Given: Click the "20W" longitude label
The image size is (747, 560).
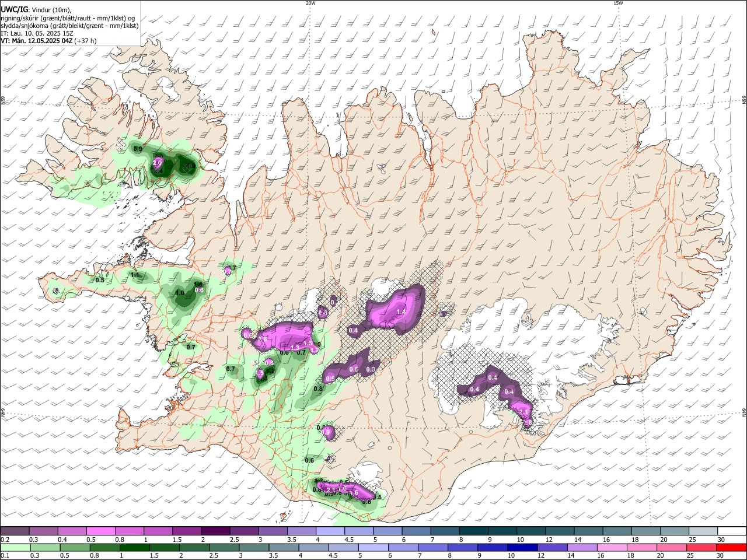Looking at the screenshot, I should click(x=310, y=3).
